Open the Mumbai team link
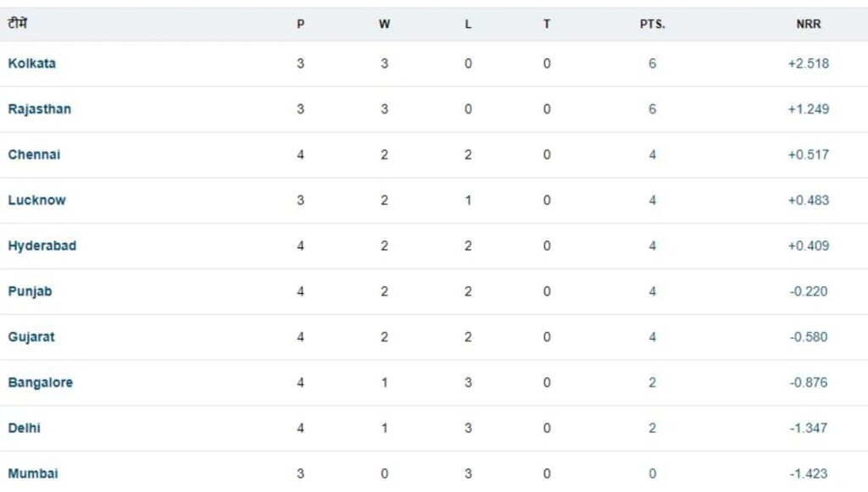The height and width of the screenshot is (492, 868). pyautogui.click(x=33, y=473)
